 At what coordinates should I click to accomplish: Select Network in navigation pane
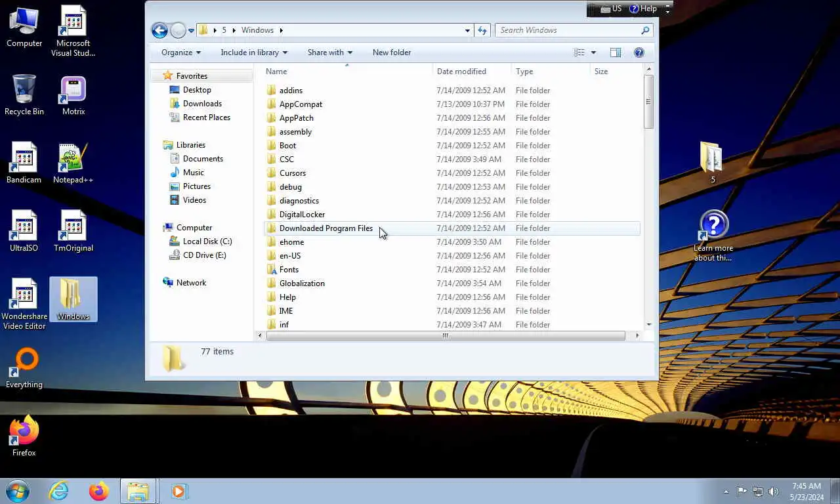pyautogui.click(x=191, y=283)
